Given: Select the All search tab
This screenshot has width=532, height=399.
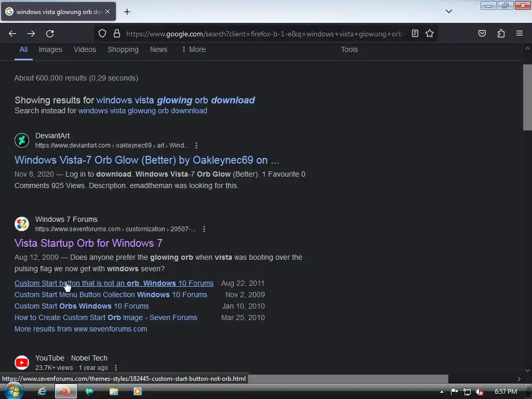Looking at the screenshot, I should click(23, 49).
